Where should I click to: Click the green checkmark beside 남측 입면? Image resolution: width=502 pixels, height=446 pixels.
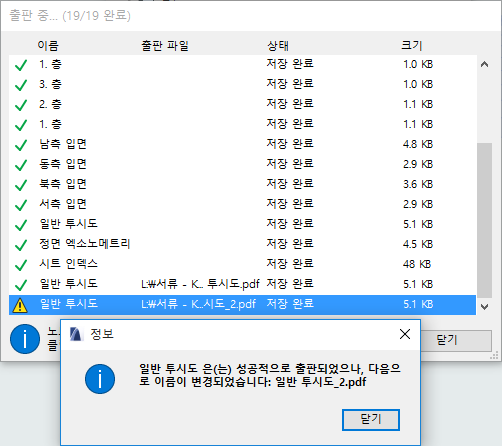coord(21,145)
